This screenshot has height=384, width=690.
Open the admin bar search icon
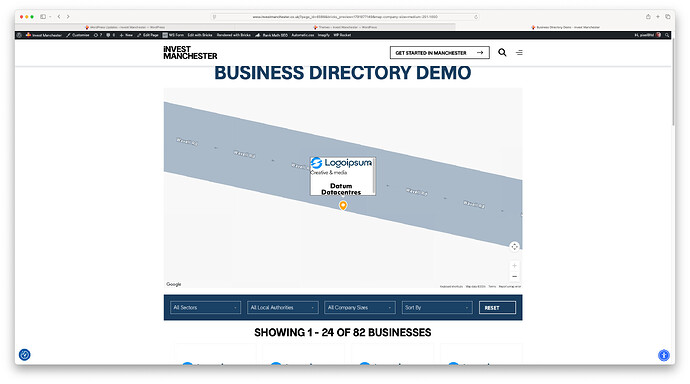pos(667,35)
